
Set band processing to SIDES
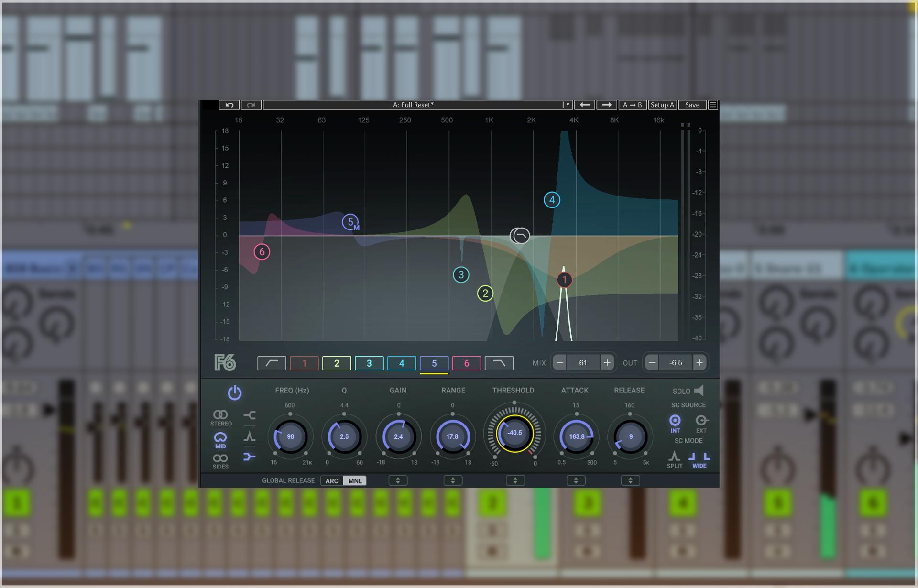220,461
